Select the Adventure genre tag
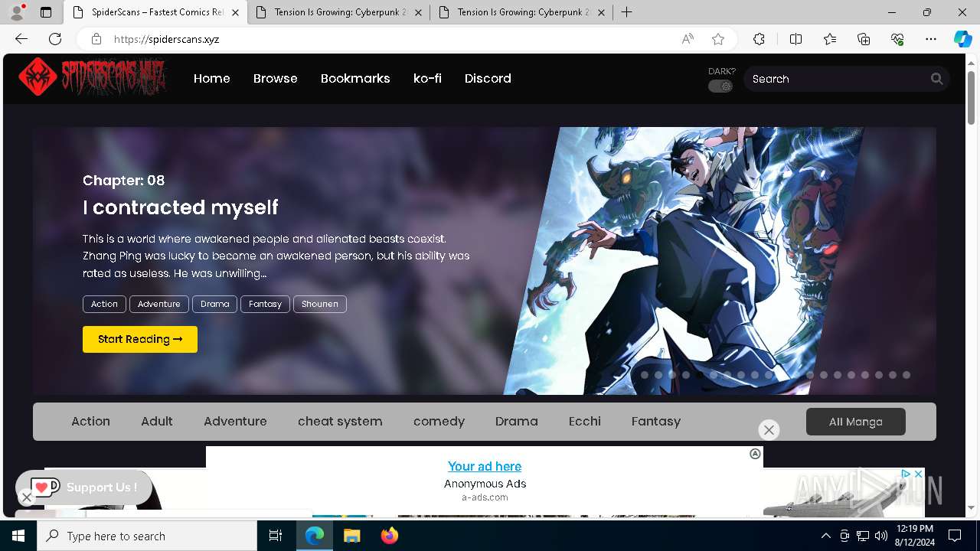 click(x=159, y=304)
